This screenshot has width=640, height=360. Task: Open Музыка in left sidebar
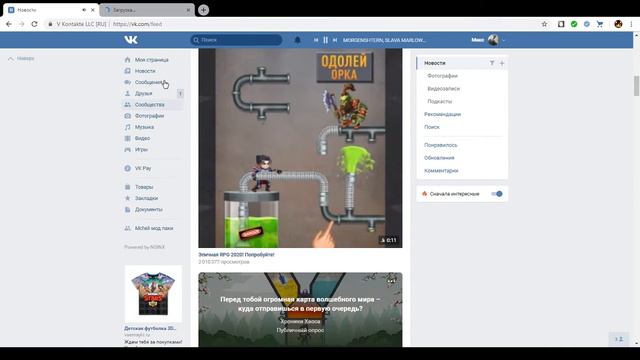point(144,127)
